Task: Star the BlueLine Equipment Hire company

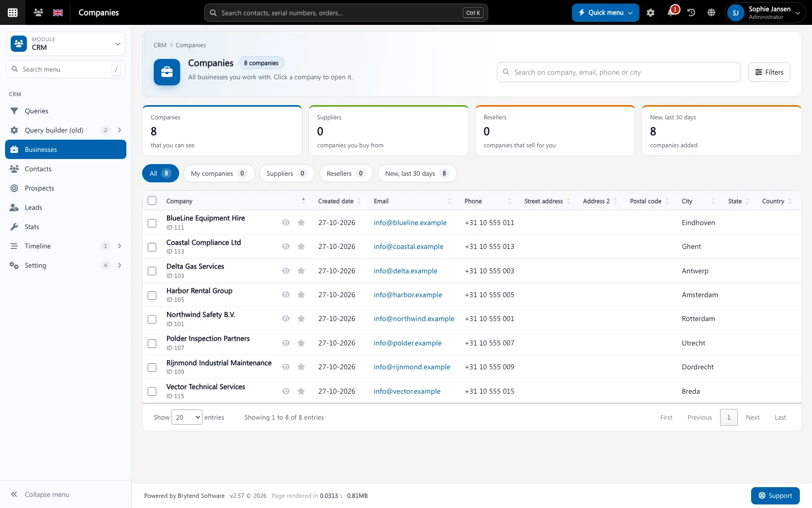Action: [301, 223]
